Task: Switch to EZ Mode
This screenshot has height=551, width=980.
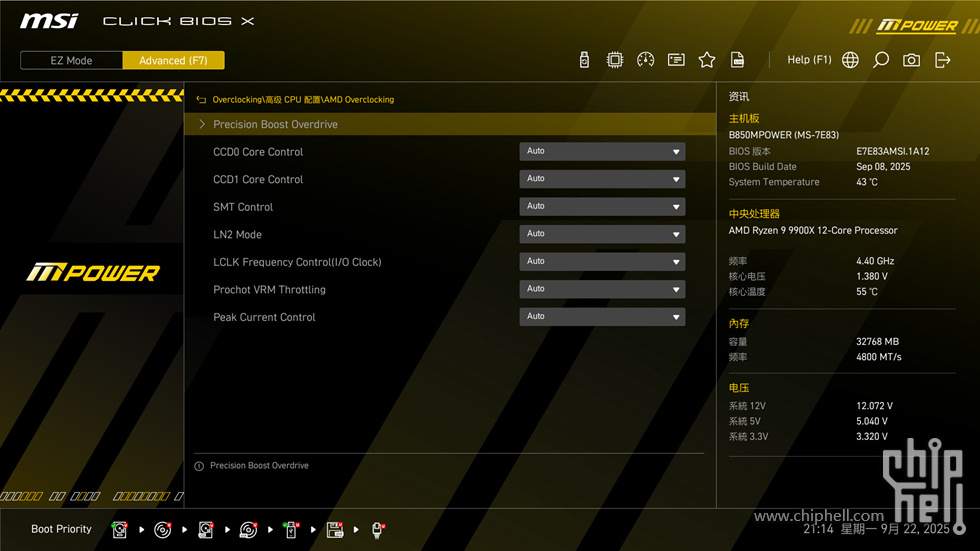Action: coord(71,61)
